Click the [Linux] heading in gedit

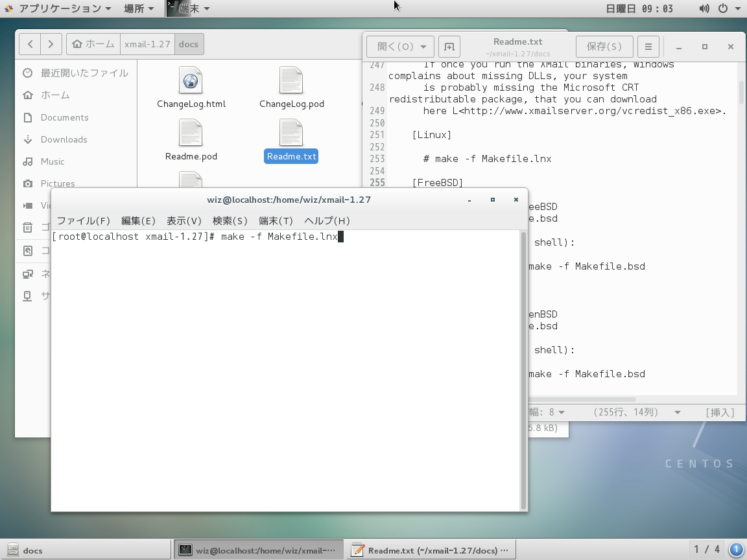(x=431, y=135)
